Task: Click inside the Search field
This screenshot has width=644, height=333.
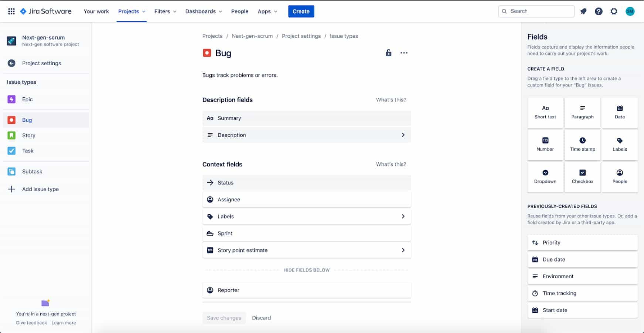Action: click(x=536, y=11)
